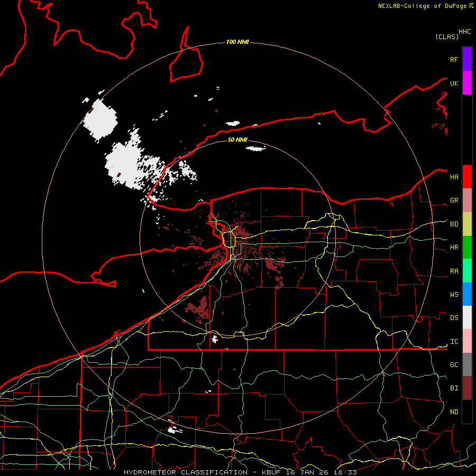
Task: Select the BD yellow legend swatch
Action: tap(467, 224)
